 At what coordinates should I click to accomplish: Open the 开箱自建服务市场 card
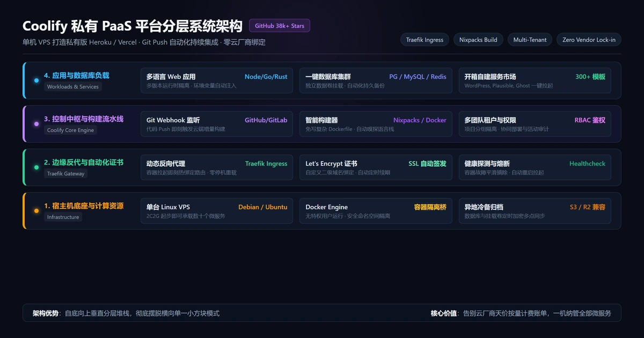pyautogui.click(x=535, y=80)
